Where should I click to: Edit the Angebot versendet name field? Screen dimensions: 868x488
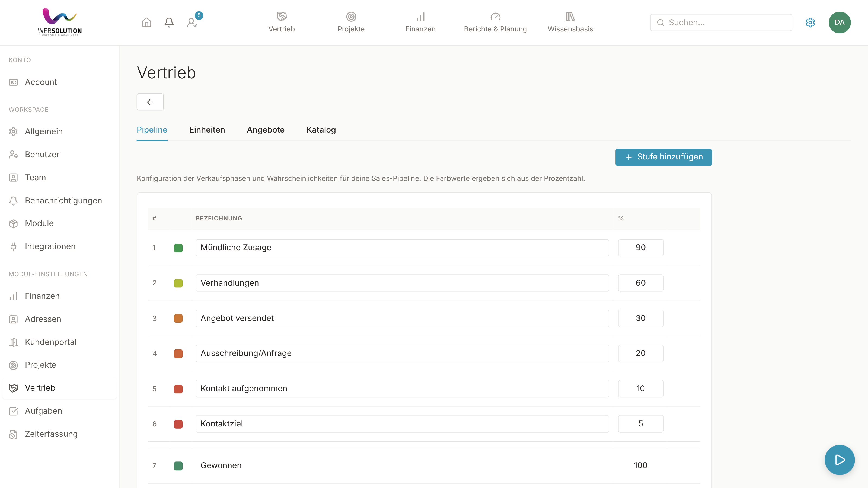coord(402,318)
